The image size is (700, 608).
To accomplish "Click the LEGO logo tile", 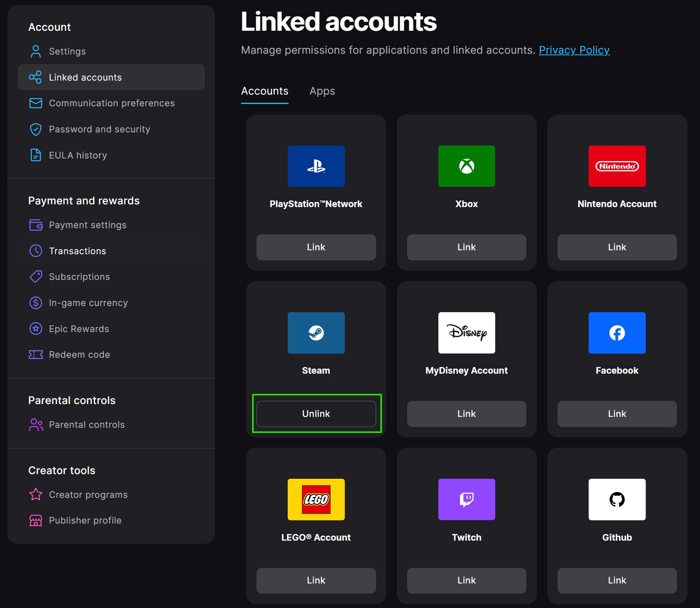I will pos(316,499).
